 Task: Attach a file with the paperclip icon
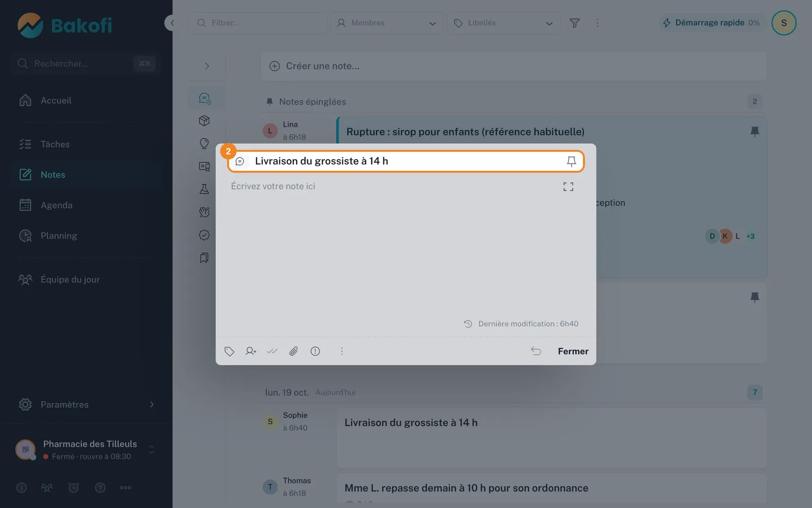pyautogui.click(x=293, y=351)
